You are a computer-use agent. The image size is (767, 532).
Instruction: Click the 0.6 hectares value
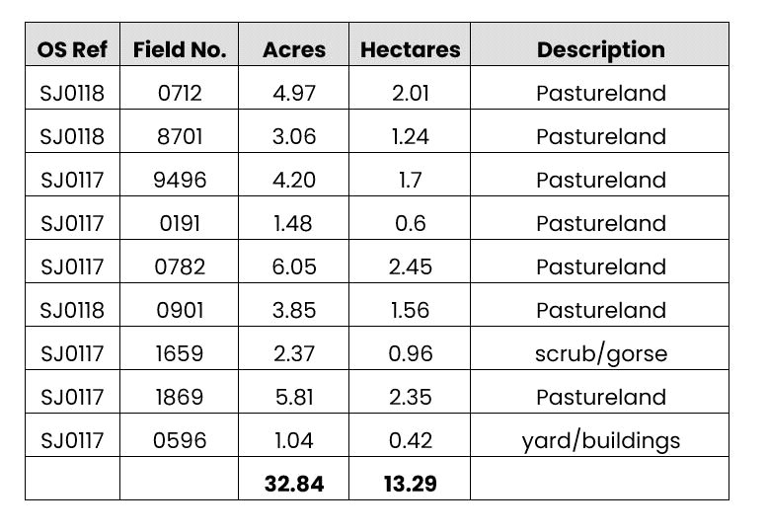[x=410, y=224]
